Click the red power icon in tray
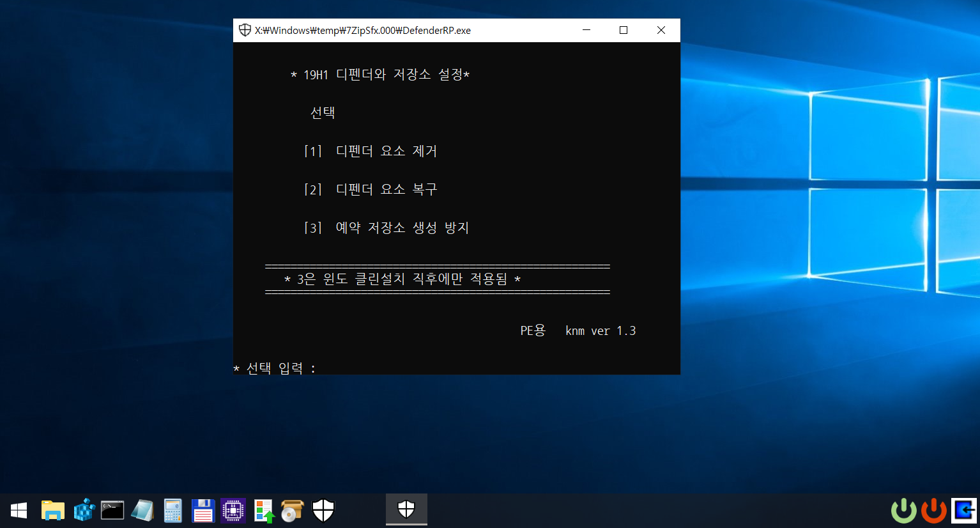980x528 pixels. click(x=934, y=510)
